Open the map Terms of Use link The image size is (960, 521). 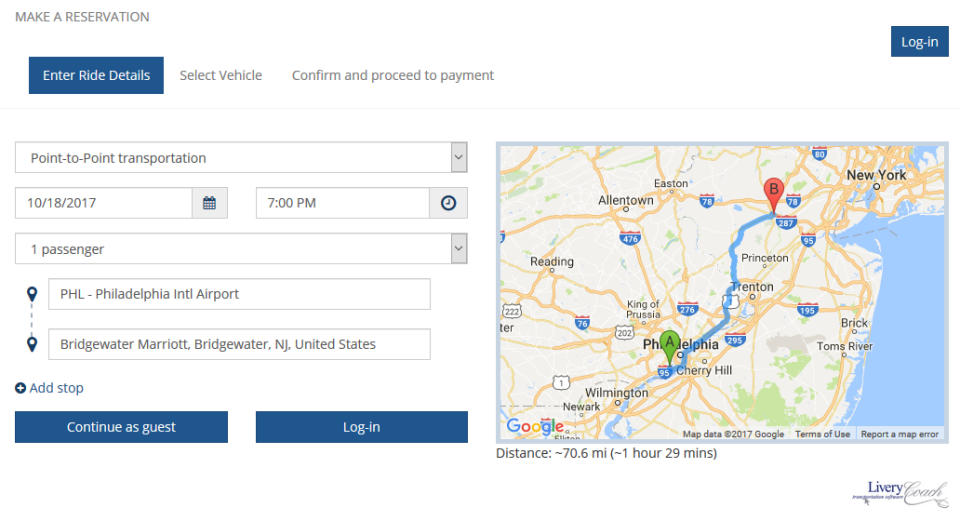pyautogui.click(x=823, y=434)
